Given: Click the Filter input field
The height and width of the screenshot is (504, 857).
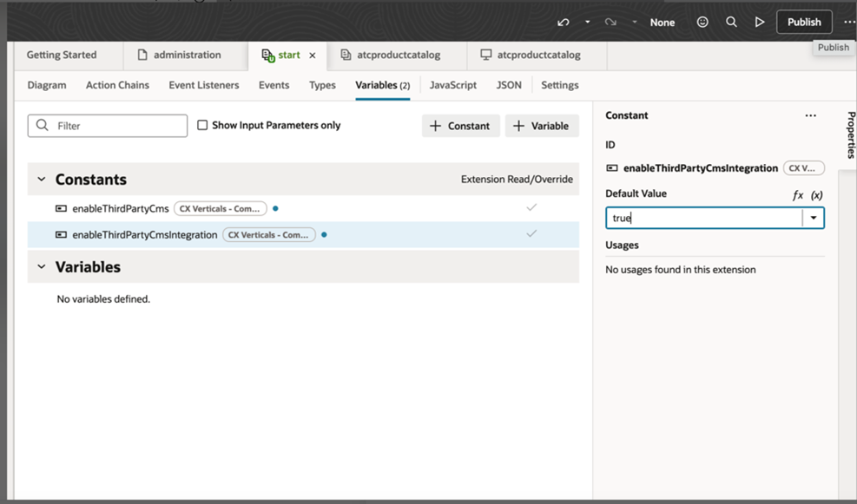Looking at the screenshot, I should [108, 126].
